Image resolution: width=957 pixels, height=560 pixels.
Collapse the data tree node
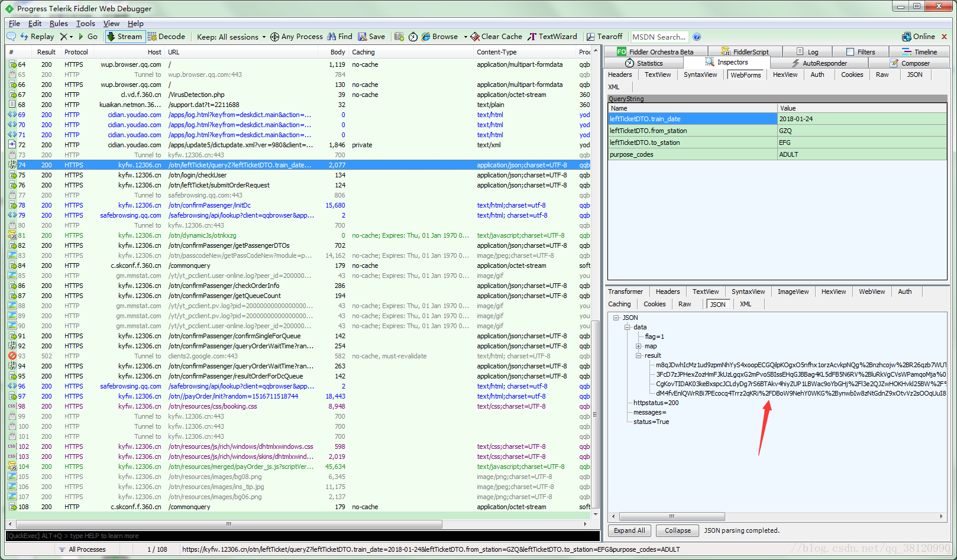628,327
